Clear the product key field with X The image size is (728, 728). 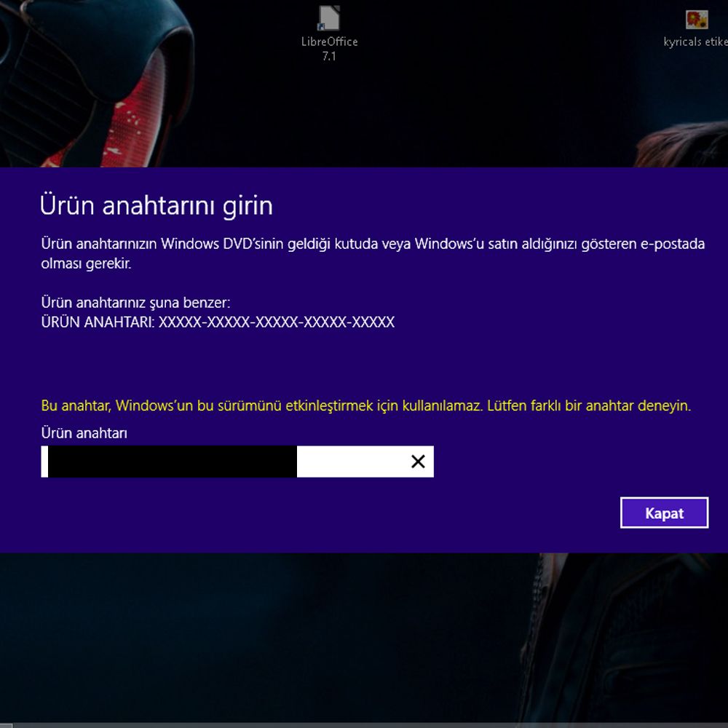(x=418, y=462)
